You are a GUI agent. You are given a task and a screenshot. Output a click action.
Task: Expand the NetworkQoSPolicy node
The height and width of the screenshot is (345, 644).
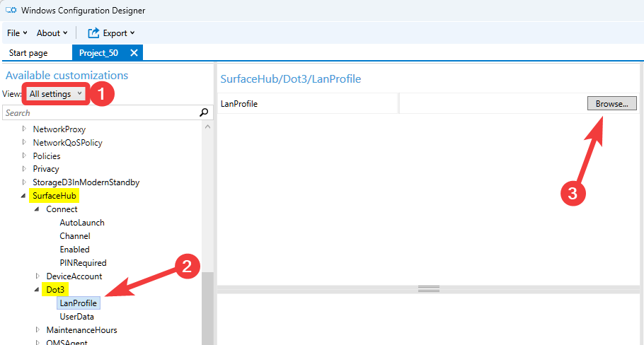coord(24,143)
